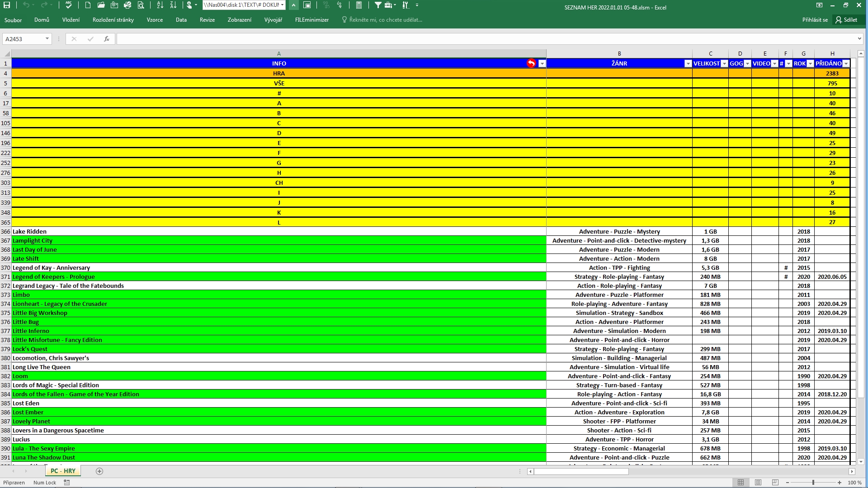The width and height of the screenshot is (868, 488).
Task: Sort Z to A descending
Action: click(x=173, y=5)
